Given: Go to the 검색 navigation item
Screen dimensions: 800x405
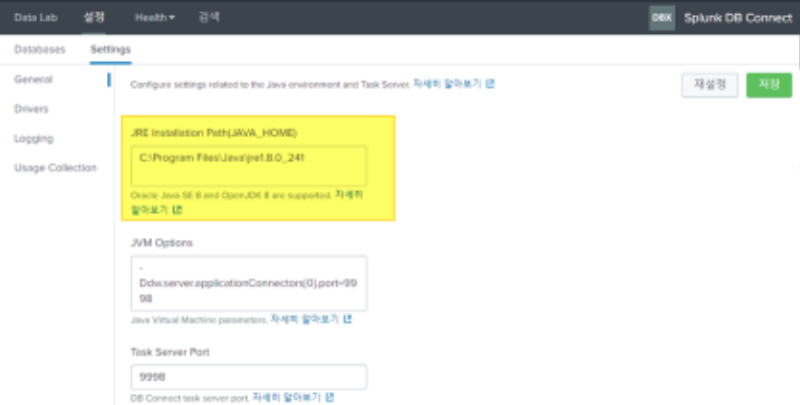Looking at the screenshot, I should (x=209, y=17).
